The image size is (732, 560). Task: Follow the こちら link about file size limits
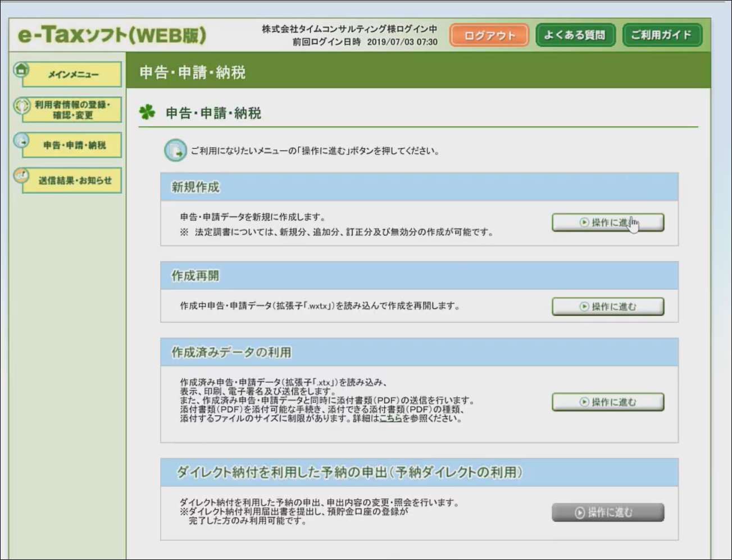(x=390, y=418)
